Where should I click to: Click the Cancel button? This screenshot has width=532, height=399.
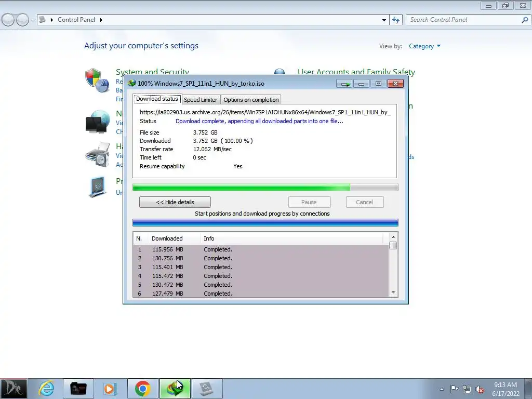[365, 202]
